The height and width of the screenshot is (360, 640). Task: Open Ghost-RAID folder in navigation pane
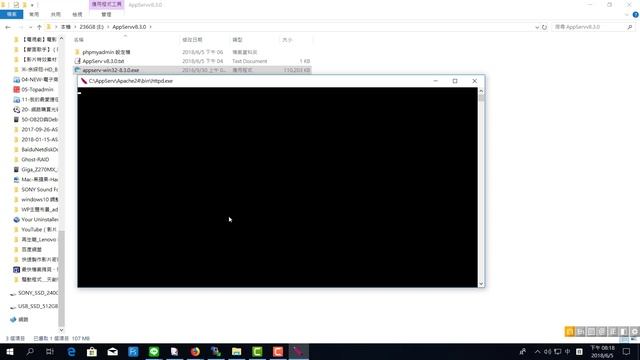point(35,160)
